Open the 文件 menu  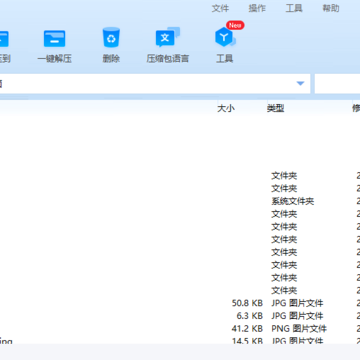pyautogui.click(x=220, y=8)
